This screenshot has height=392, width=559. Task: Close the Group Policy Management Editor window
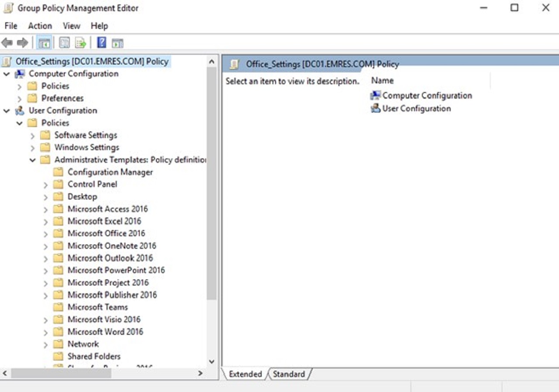[545, 8]
